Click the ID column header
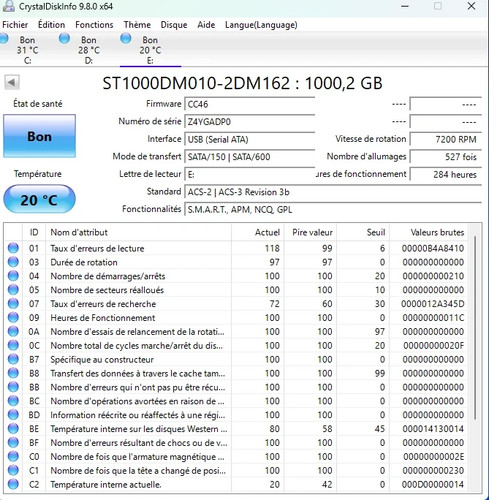This screenshot has width=489, height=500. pos(34,232)
